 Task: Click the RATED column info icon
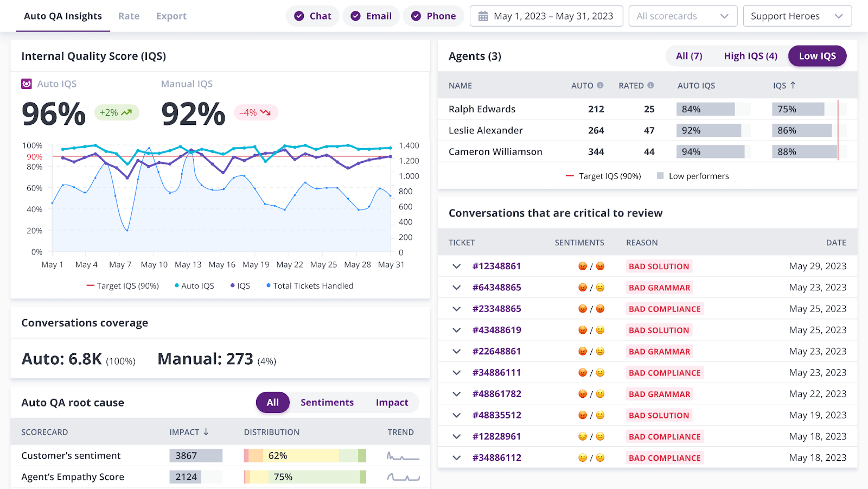coord(650,85)
